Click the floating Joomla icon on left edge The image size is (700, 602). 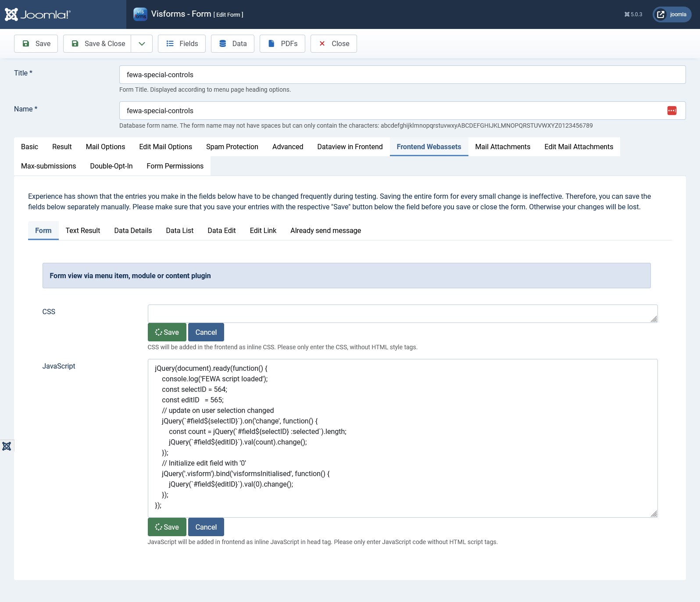(7, 446)
